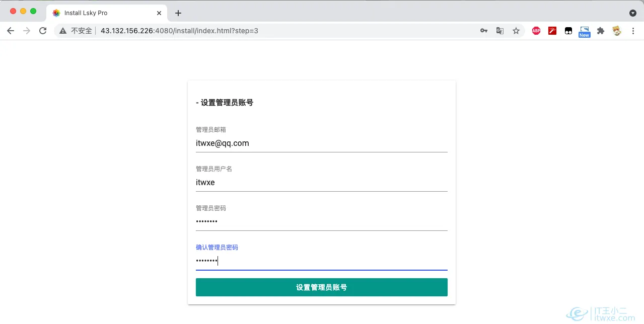Click the password manager key icon
This screenshot has height=324, width=644.
483,31
